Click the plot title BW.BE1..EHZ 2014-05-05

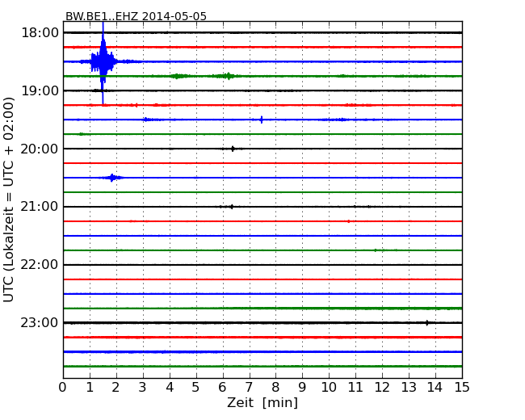pos(136,16)
